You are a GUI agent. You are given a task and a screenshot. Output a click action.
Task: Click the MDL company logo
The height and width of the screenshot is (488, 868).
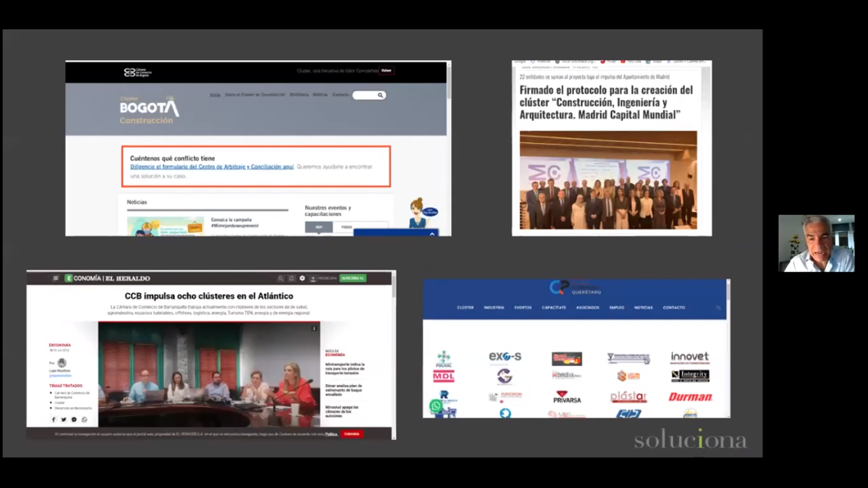click(x=444, y=376)
